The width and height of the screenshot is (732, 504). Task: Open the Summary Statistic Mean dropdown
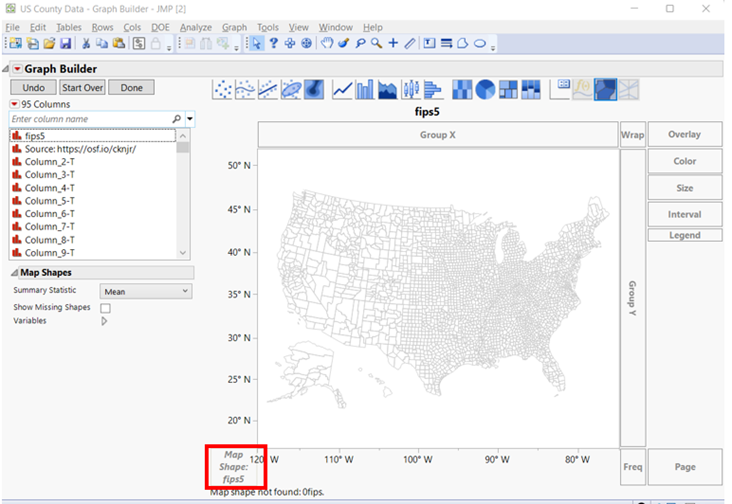coord(146,292)
